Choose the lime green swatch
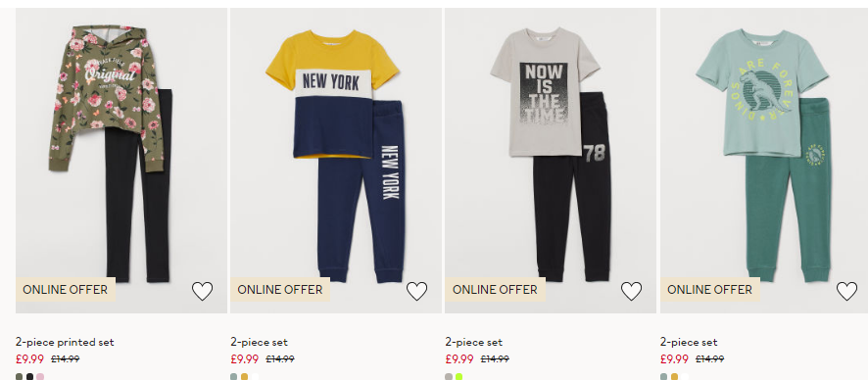The width and height of the screenshot is (868, 380). point(458,377)
